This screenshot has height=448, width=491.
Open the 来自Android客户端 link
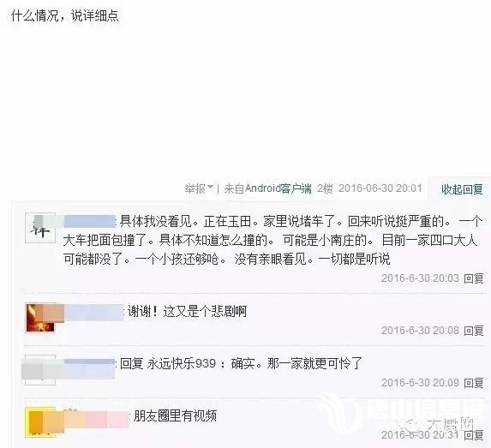pos(268,188)
